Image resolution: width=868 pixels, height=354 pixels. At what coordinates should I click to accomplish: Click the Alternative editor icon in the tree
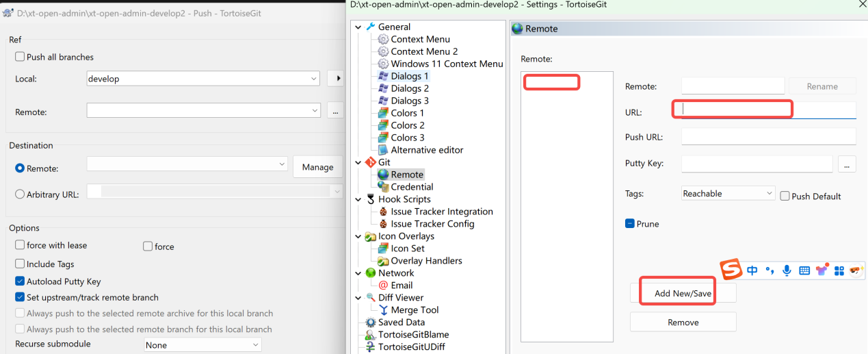click(x=383, y=150)
